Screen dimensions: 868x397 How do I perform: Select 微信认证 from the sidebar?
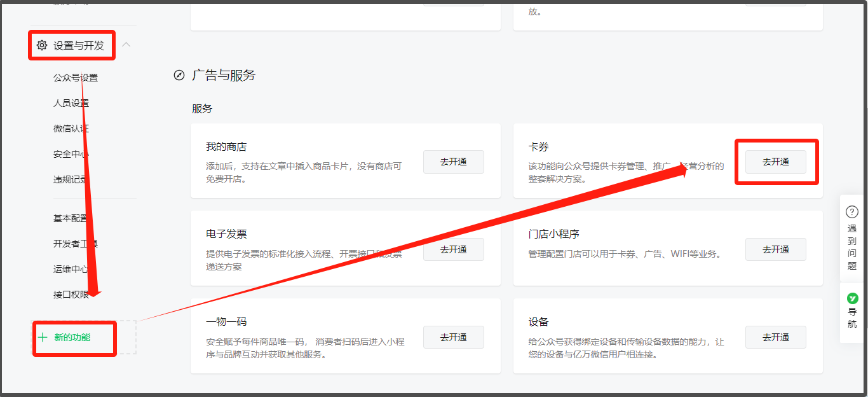pyautogui.click(x=71, y=129)
